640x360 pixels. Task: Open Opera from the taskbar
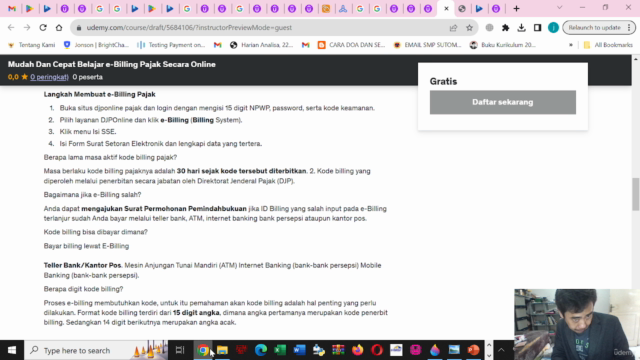pos(377,350)
